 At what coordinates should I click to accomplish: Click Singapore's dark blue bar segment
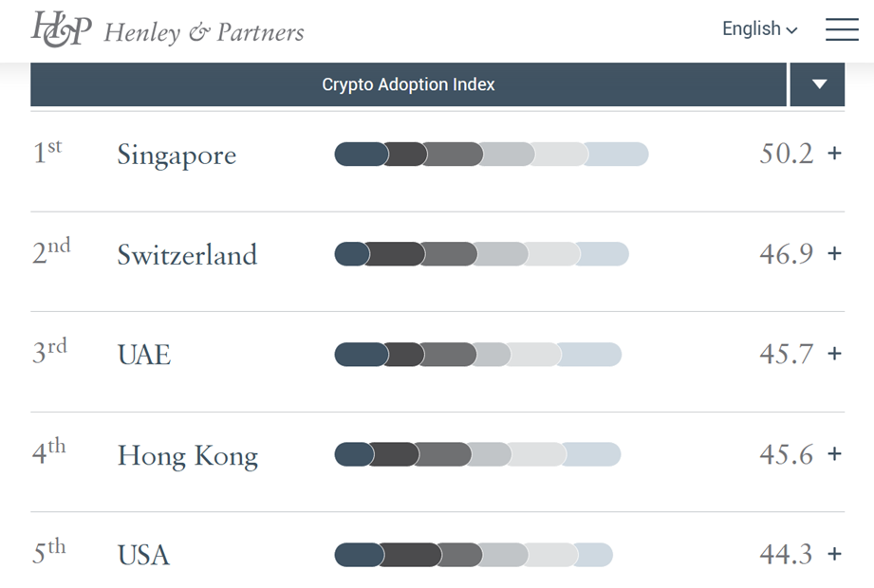(x=360, y=155)
